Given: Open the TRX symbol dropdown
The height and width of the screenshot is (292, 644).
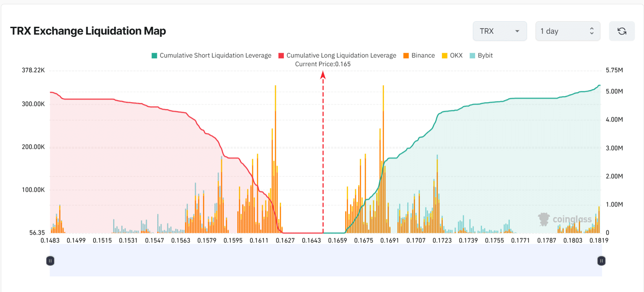Looking at the screenshot, I should coord(499,31).
